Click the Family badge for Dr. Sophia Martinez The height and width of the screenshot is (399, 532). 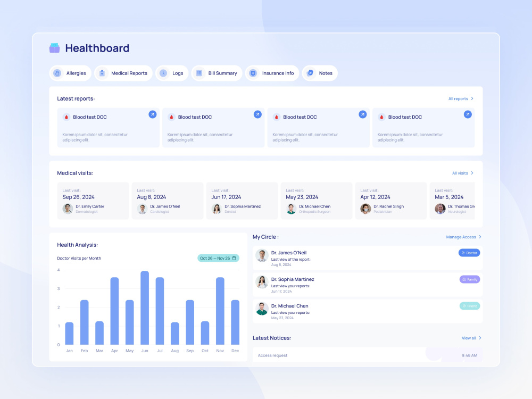coord(470,280)
